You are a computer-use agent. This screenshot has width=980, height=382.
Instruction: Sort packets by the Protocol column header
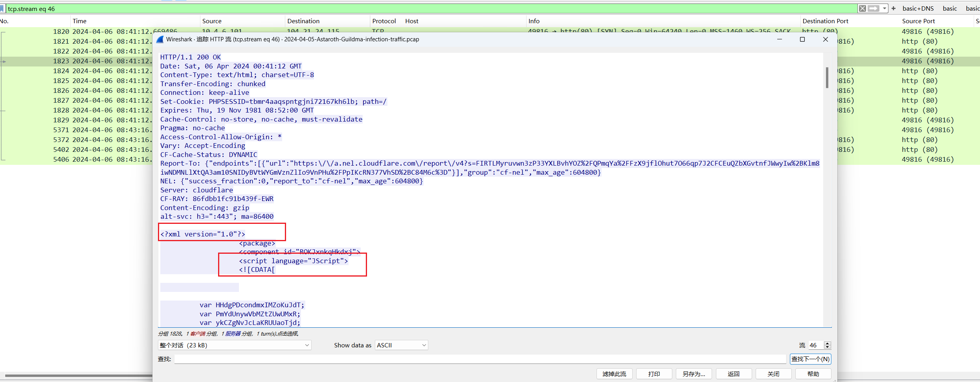click(384, 21)
